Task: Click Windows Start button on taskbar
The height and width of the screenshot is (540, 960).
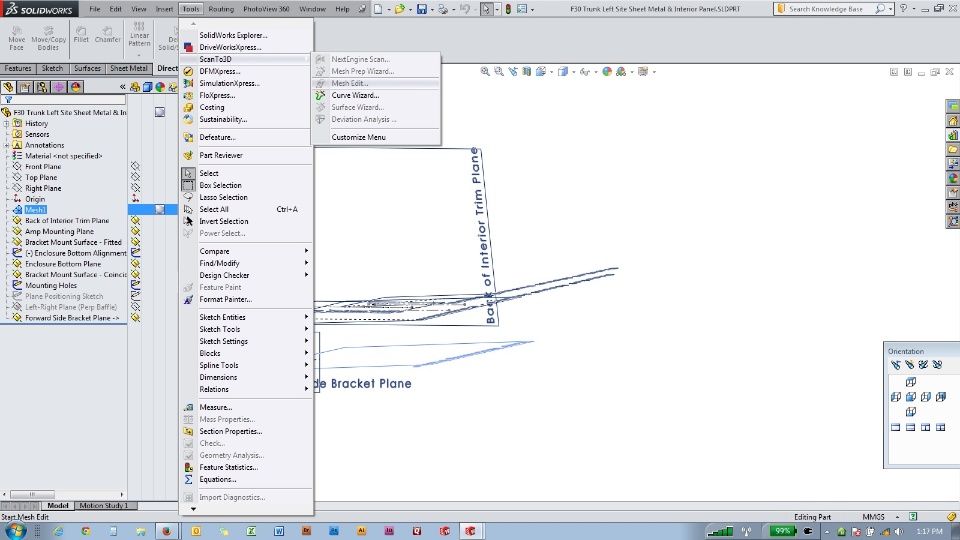Action: 16,531
